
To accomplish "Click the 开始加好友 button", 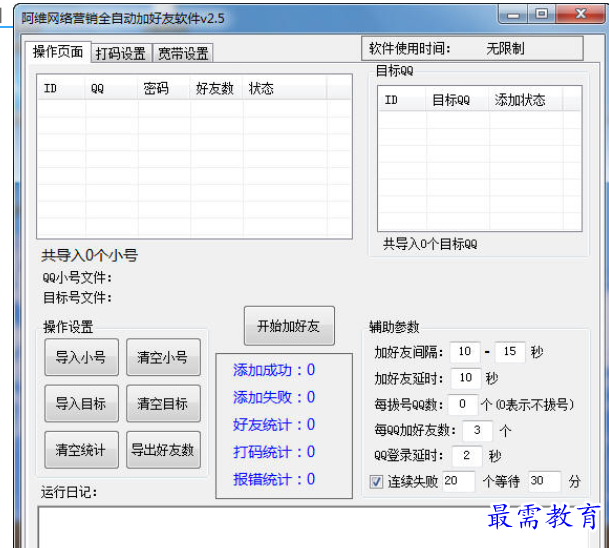I will (289, 326).
